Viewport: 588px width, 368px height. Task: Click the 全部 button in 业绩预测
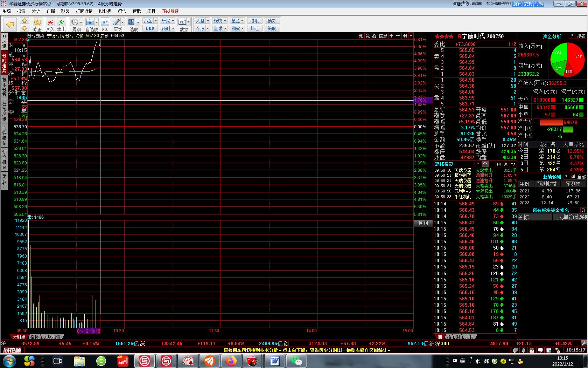(581, 177)
